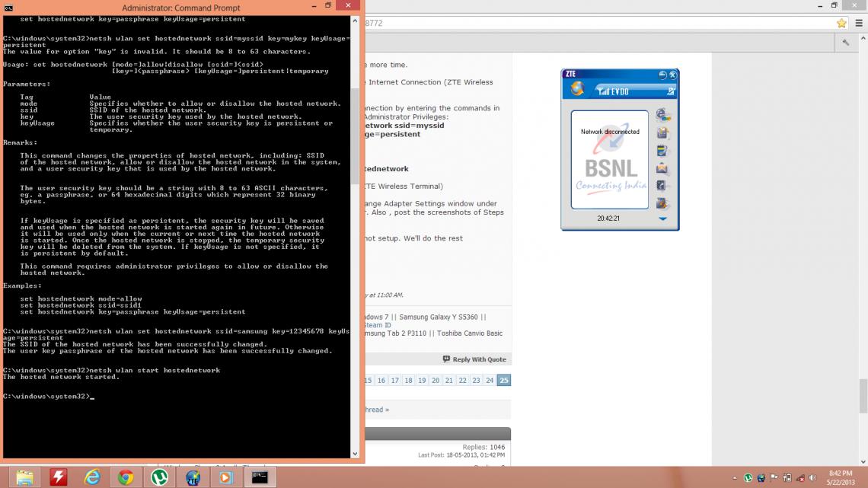868x488 pixels.
Task: Click the Command Prompt title bar icon
Action: (8, 7)
